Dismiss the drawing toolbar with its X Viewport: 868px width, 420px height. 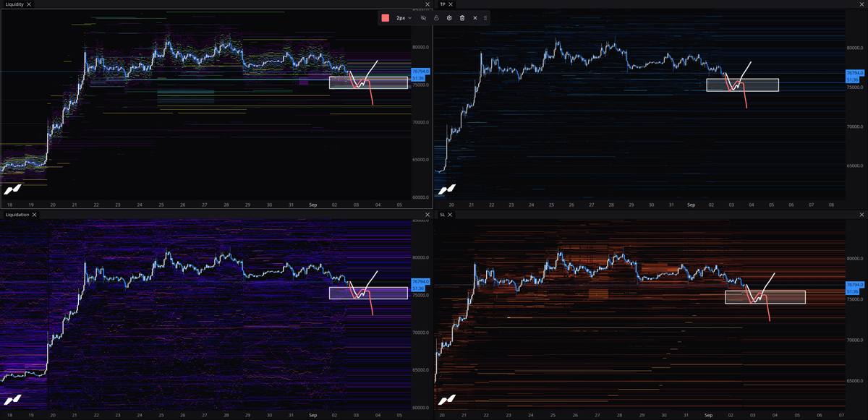point(475,17)
